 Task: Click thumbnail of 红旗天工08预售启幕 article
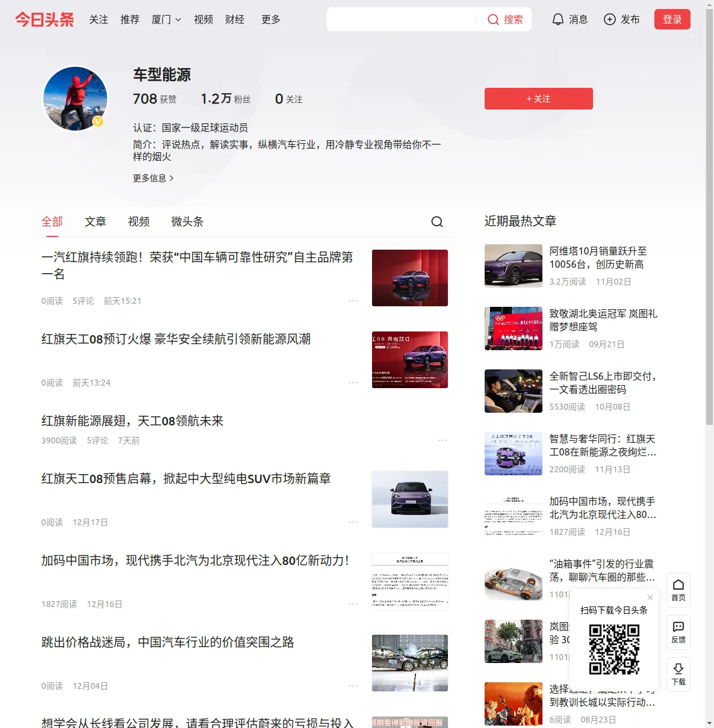tap(410, 499)
